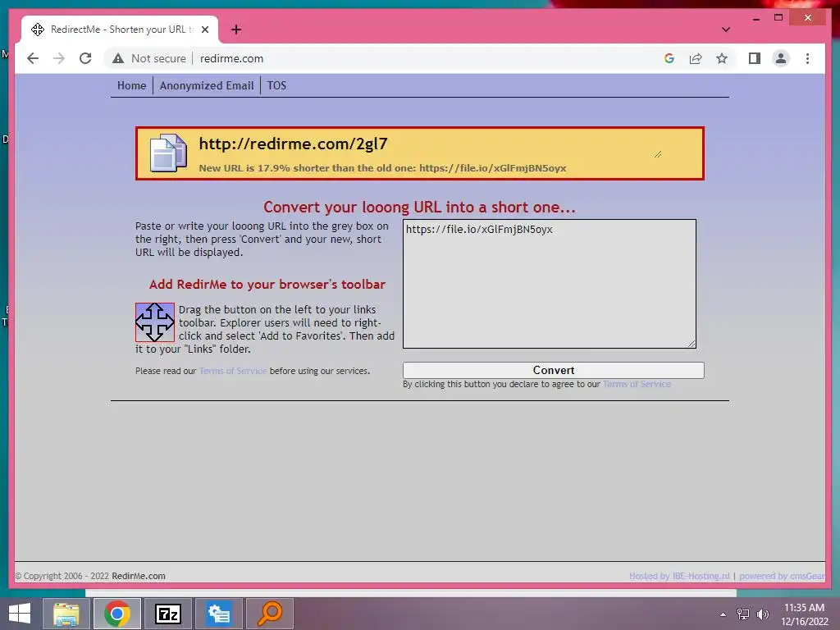Open a new browser tab
Viewport: 840px width, 630px height.
(x=236, y=30)
